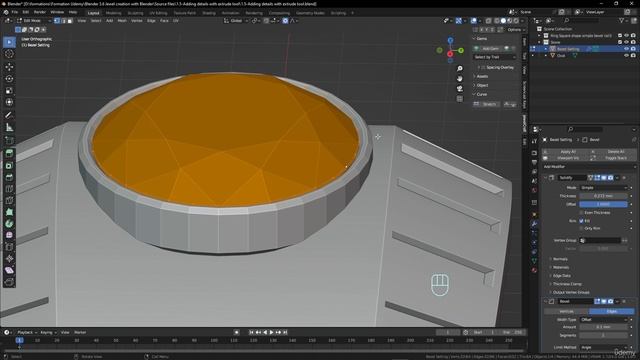Viewport: 640px width, 360px height.
Task: Select the Extrude Region tool
Action: pyautogui.click(x=9, y=153)
